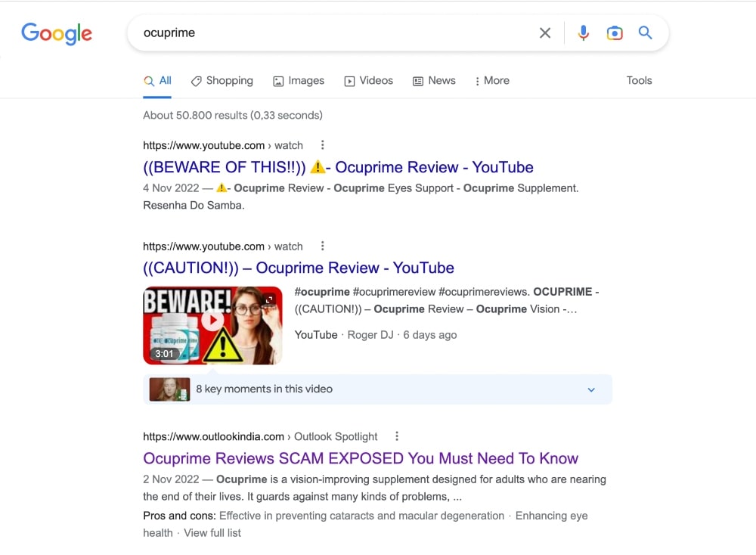Click View full list under pros and cons
This screenshot has width=756, height=555.
pos(212,532)
